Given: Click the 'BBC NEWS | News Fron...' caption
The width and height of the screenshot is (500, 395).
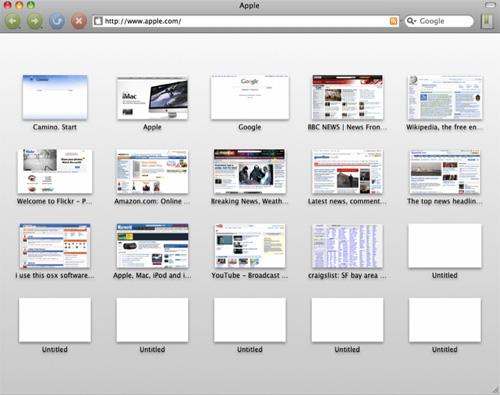Looking at the screenshot, I should 347,127.
